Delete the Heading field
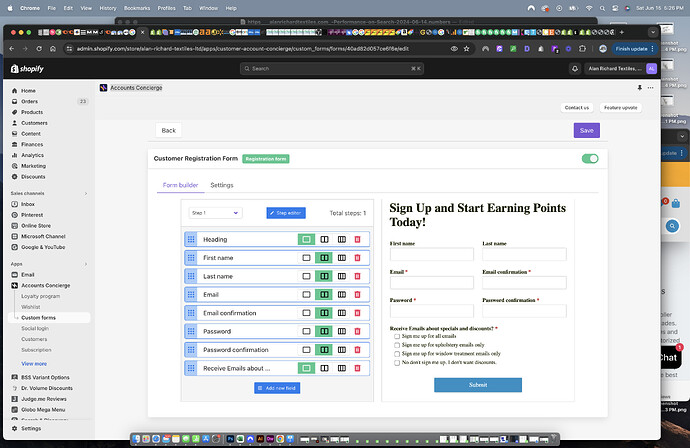The image size is (690, 448). click(x=357, y=239)
